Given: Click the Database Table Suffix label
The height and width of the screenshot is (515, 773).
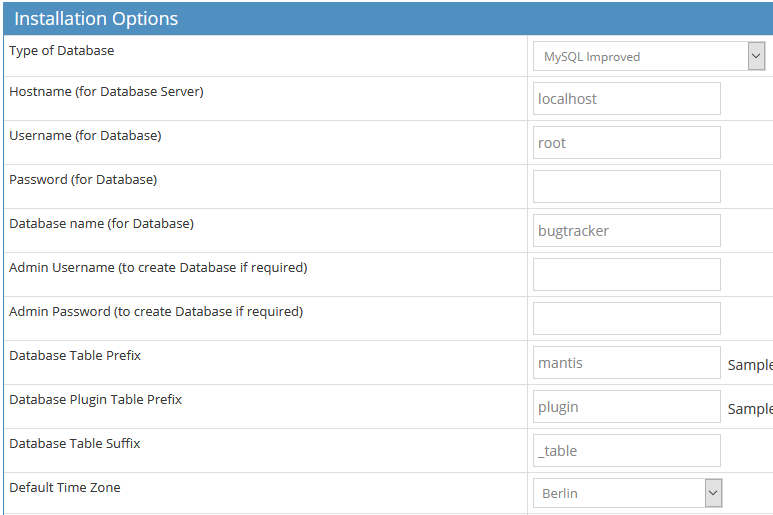Looking at the screenshot, I should pos(75,444).
